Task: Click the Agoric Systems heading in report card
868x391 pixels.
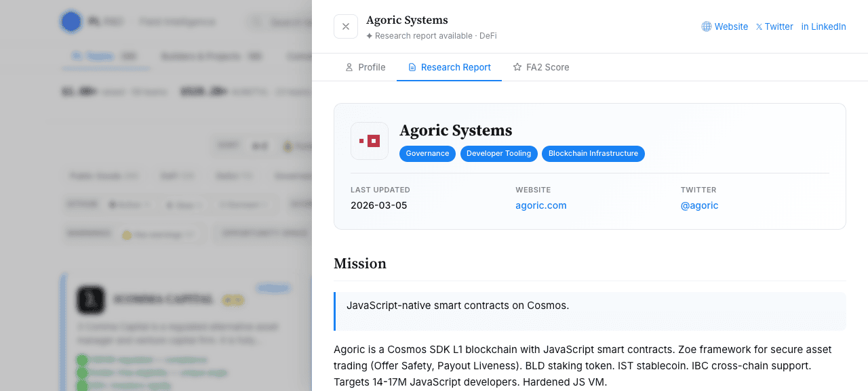Action: click(x=456, y=130)
